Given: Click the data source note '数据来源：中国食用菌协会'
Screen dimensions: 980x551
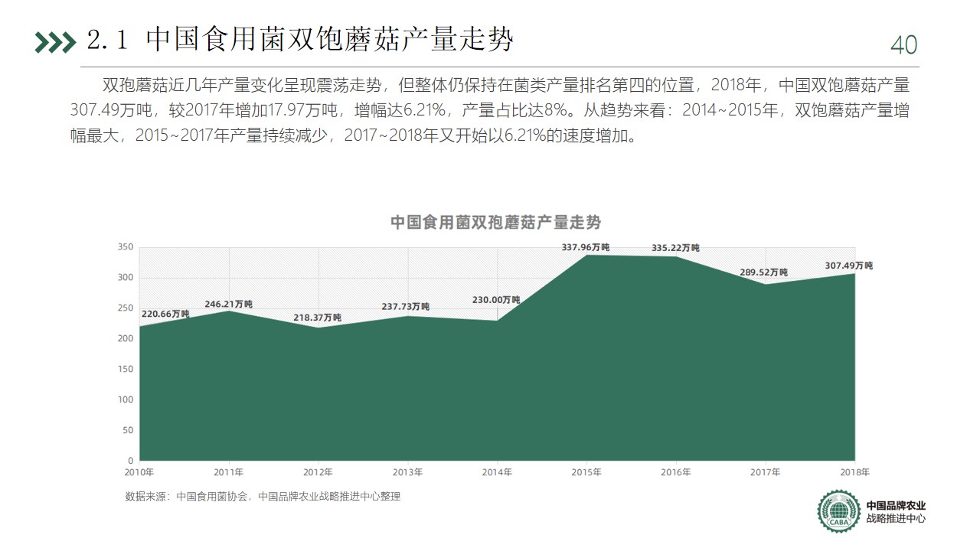Looking at the screenshot, I should point(186,497).
